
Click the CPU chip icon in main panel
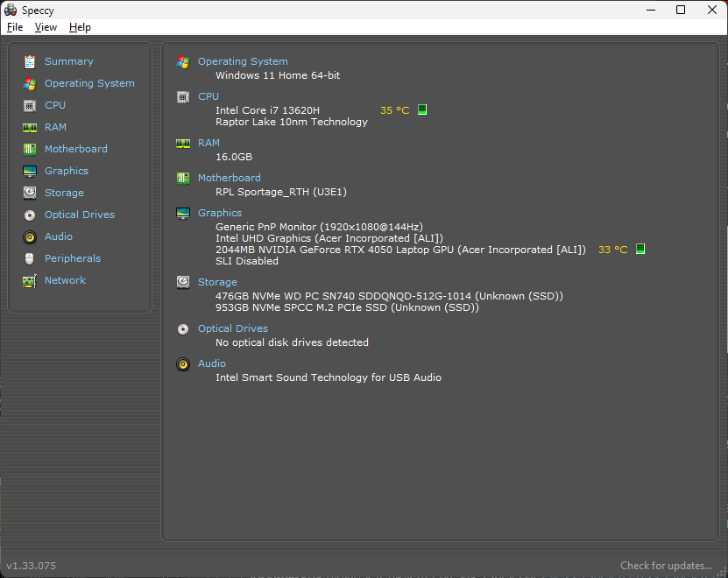click(183, 97)
